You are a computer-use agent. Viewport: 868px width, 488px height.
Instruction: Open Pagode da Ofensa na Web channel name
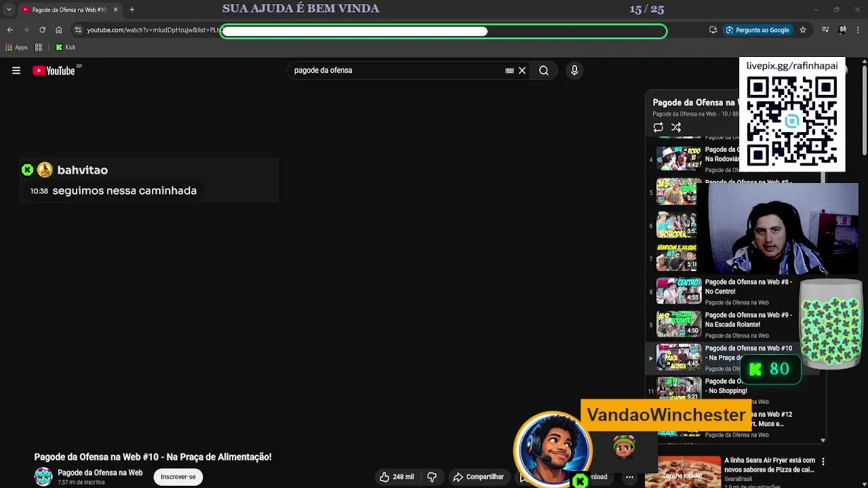[100, 472]
